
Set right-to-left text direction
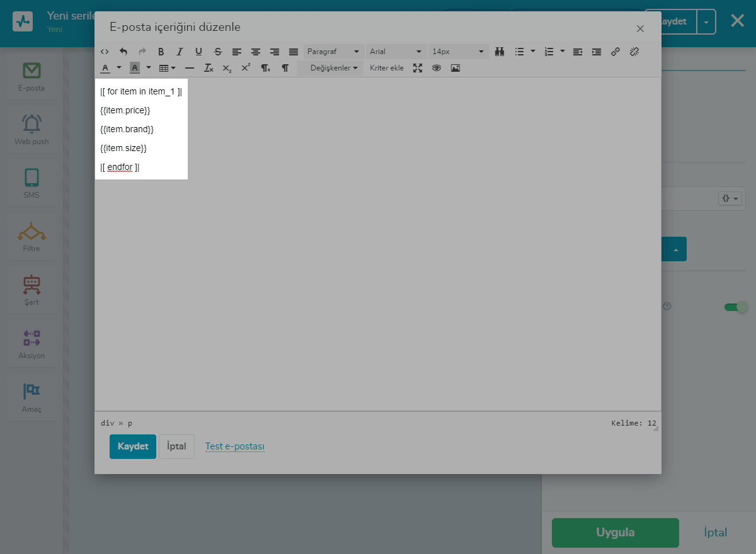[266, 68]
